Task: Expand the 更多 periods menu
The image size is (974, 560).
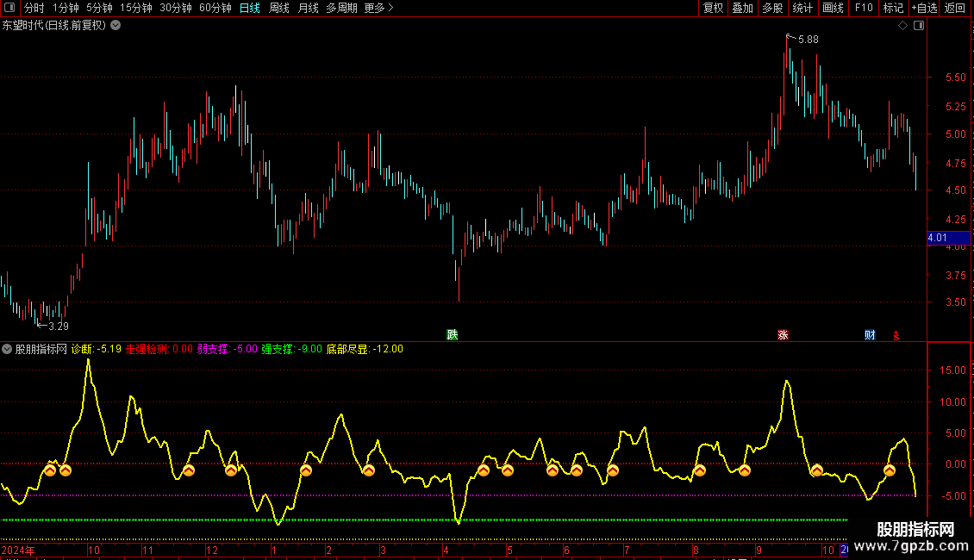Action: pyautogui.click(x=378, y=9)
